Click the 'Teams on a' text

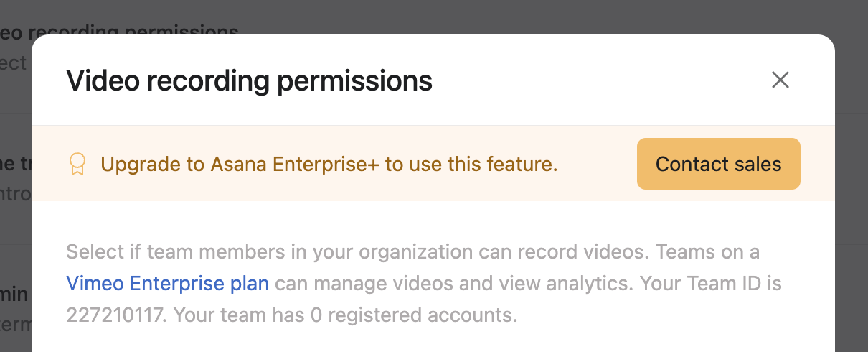coord(709,252)
